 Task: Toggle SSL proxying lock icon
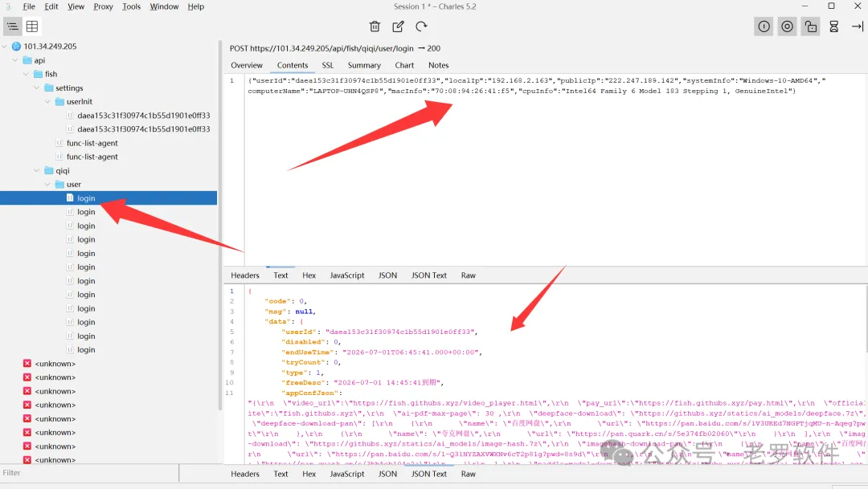810,26
